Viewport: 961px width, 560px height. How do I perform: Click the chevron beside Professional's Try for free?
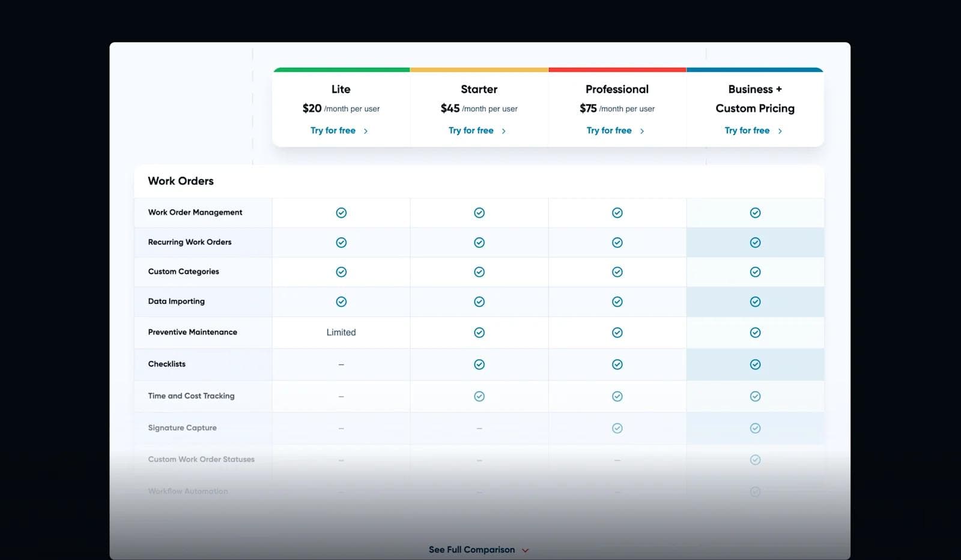click(641, 130)
